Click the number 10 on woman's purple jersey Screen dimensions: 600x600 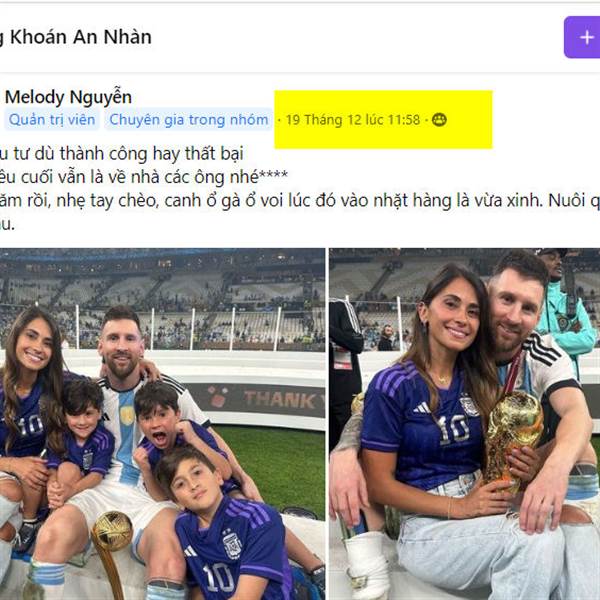453,429
